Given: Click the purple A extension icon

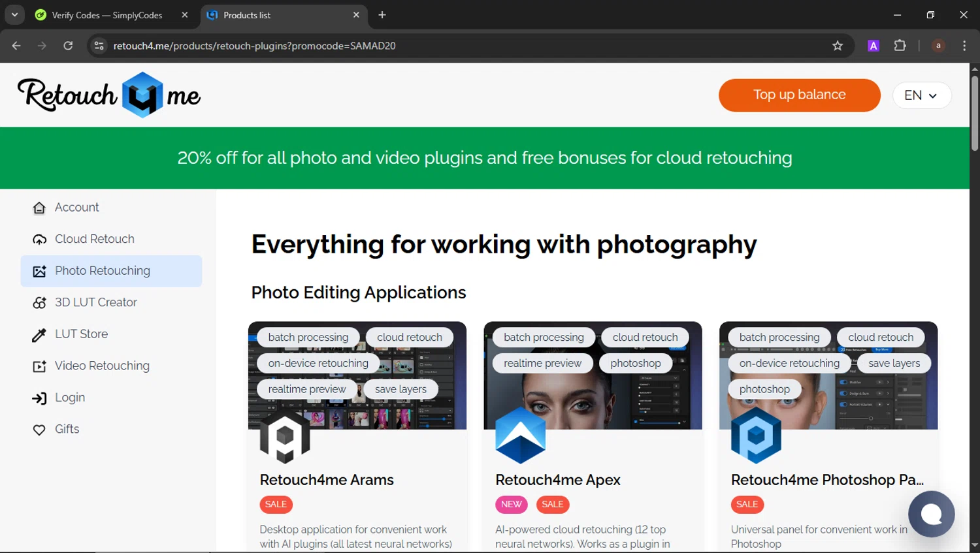Looking at the screenshot, I should (874, 46).
